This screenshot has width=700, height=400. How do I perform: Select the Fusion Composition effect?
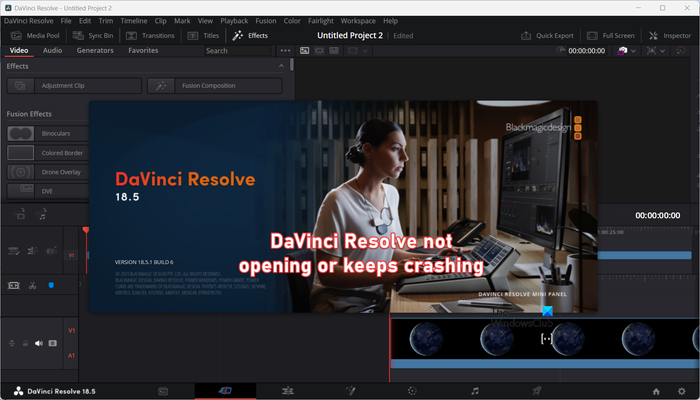click(x=215, y=86)
